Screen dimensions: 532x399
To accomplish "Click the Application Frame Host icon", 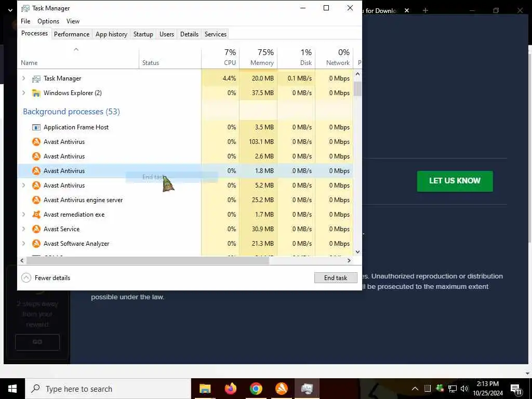I will pyautogui.click(x=36, y=127).
